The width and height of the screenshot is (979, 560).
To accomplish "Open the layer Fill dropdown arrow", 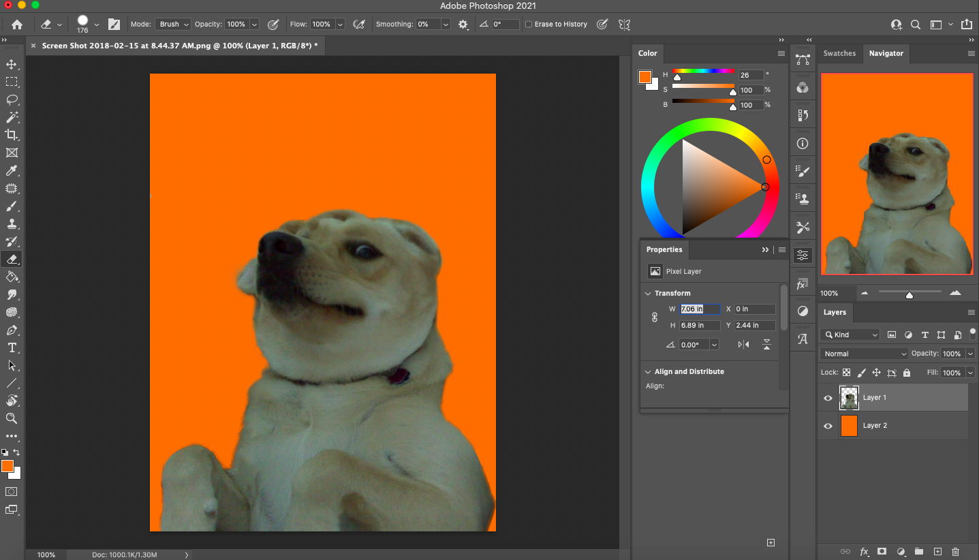I will (x=969, y=373).
